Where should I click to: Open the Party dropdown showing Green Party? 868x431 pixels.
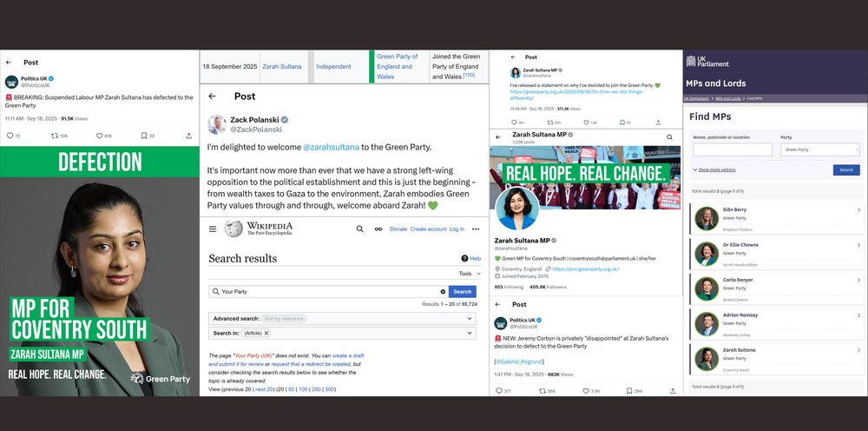(x=820, y=149)
